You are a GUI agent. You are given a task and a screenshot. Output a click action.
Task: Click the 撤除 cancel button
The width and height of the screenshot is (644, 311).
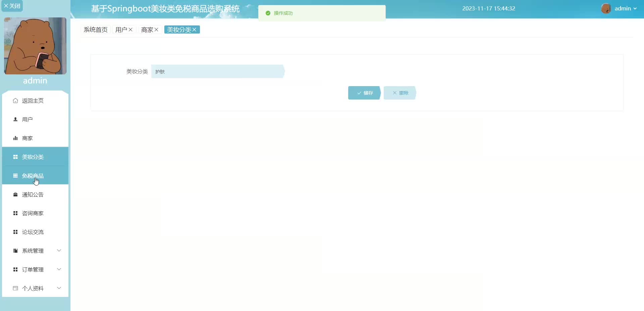[400, 93]
